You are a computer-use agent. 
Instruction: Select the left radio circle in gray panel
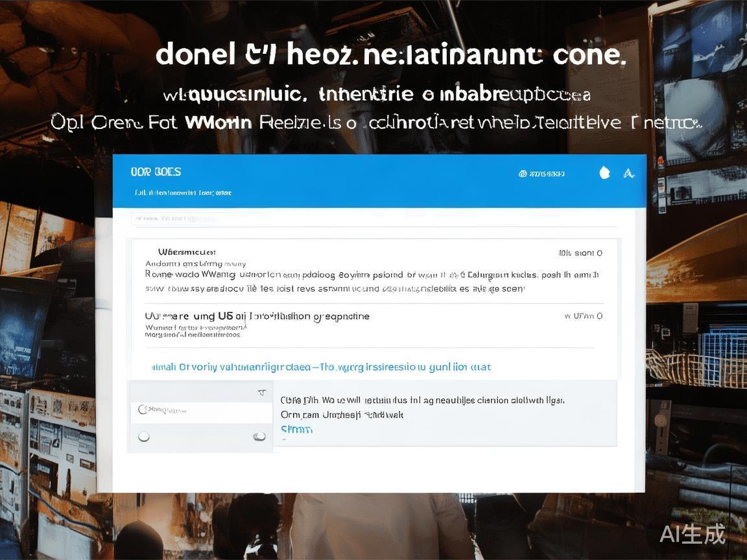pyautogui.click(x=144, y=436)
